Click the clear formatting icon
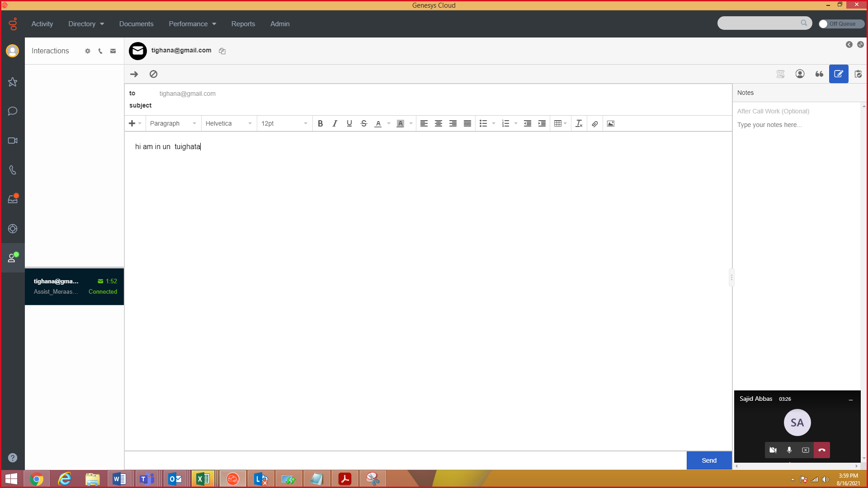This screenshot has height=488, width=868. click(579, 123)
